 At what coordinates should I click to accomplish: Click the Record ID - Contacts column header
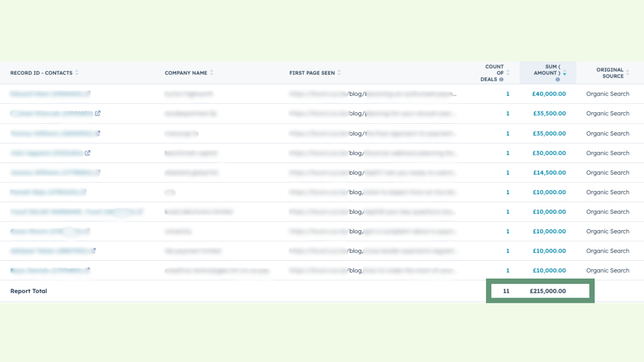click(x=41, y=73)
